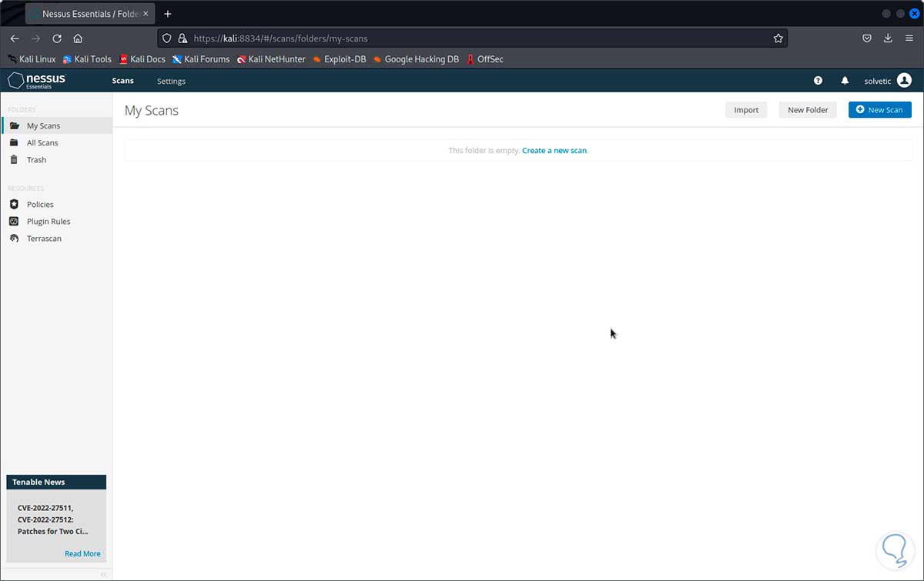Click the Import button
The width and height of the screenshot is (924, 581).
point(746,110)
